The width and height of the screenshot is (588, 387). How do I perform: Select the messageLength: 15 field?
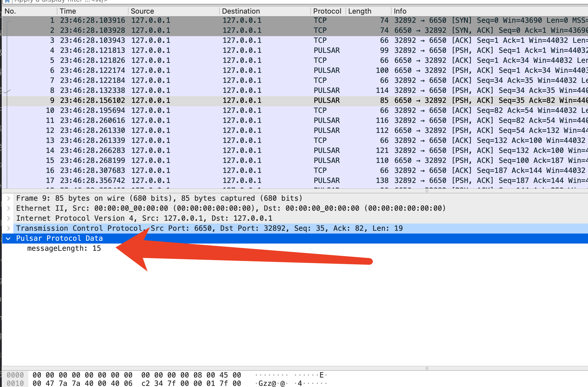click(64, 249)
